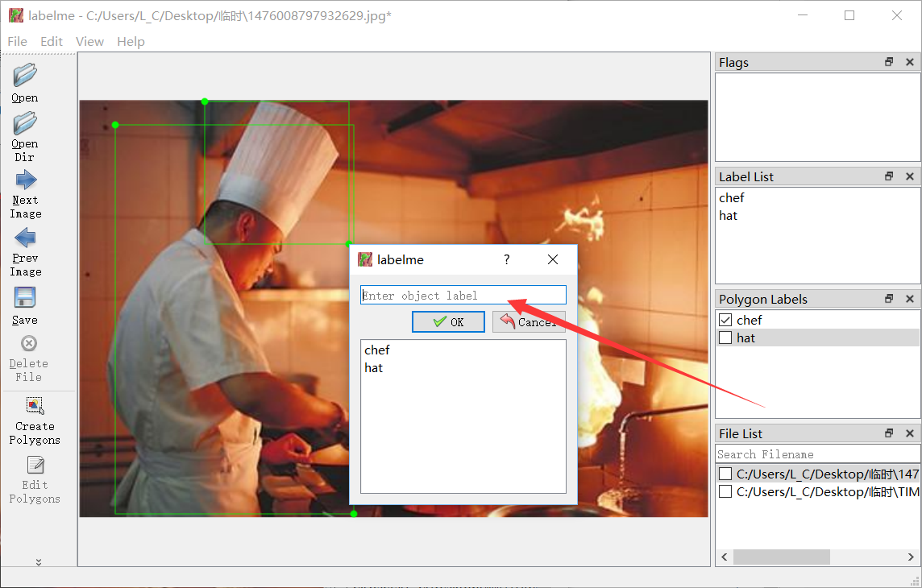Click the labelme icon in dialog title

[x=365, y=259]
